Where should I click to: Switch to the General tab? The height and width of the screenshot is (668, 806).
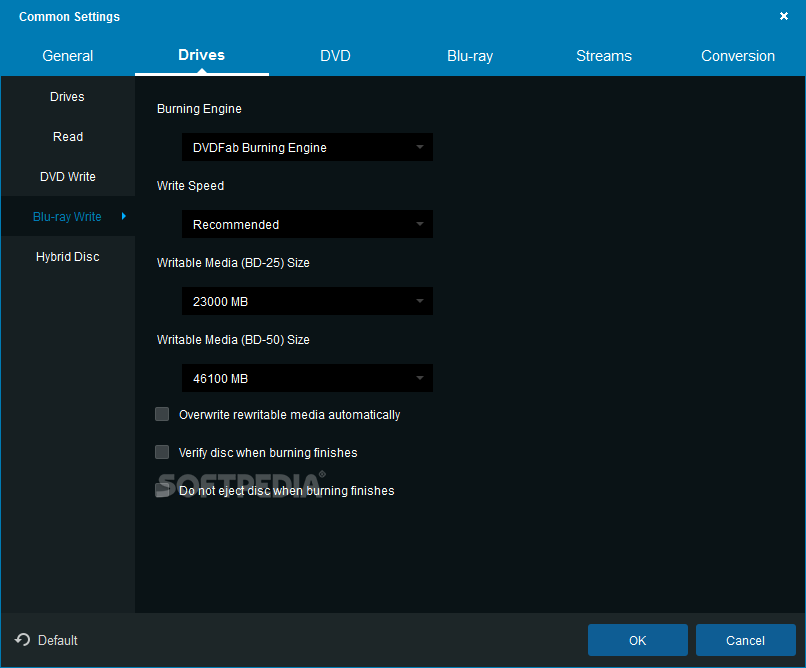[x=67, y=55]
